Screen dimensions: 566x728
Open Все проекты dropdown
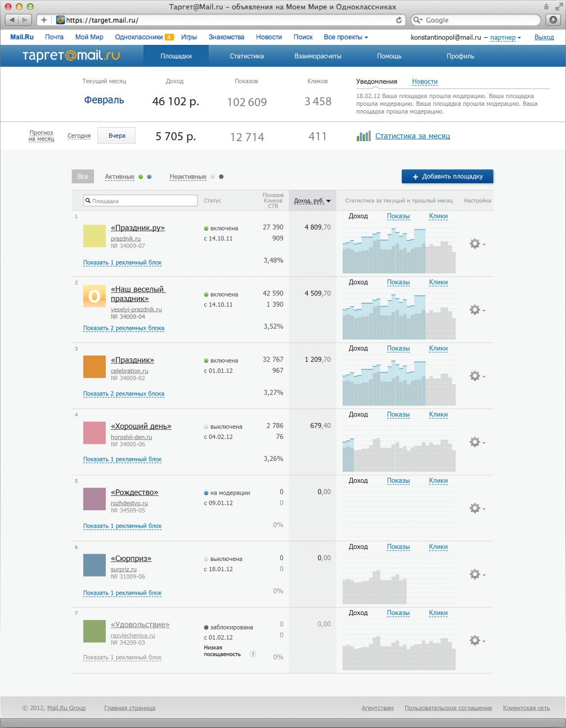point(345,37)
